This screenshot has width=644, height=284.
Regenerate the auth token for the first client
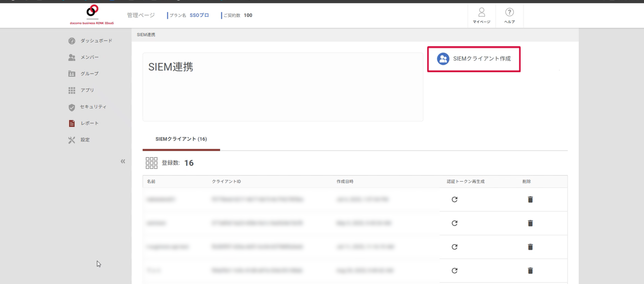click(x=455, y=200)
